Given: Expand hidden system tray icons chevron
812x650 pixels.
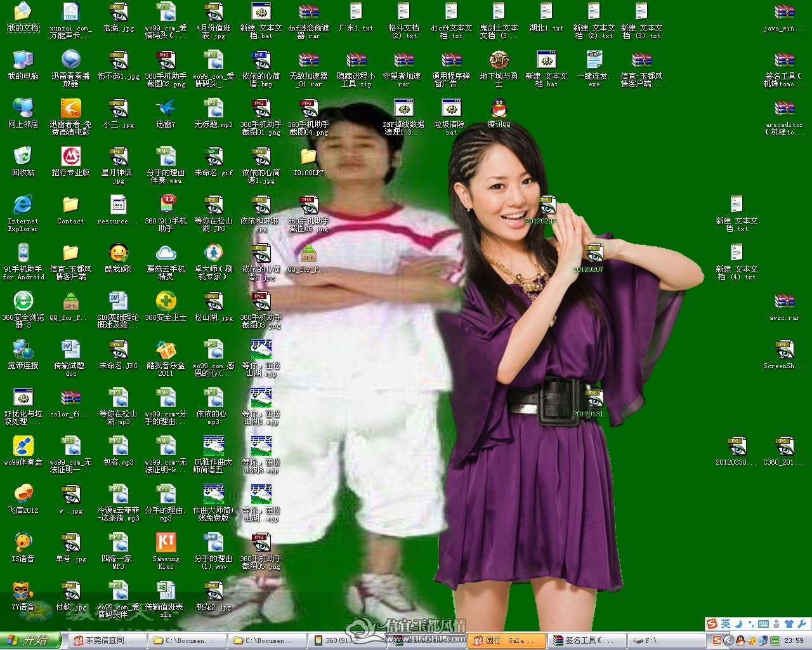Looking at the screenshot, I should 728,640.
